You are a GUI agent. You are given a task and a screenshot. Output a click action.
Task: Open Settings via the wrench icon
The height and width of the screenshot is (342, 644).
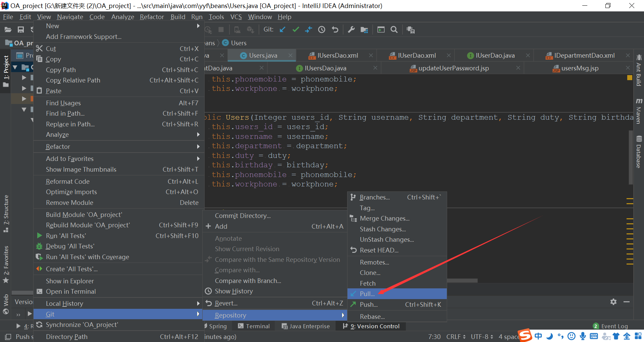click(351, 30)
